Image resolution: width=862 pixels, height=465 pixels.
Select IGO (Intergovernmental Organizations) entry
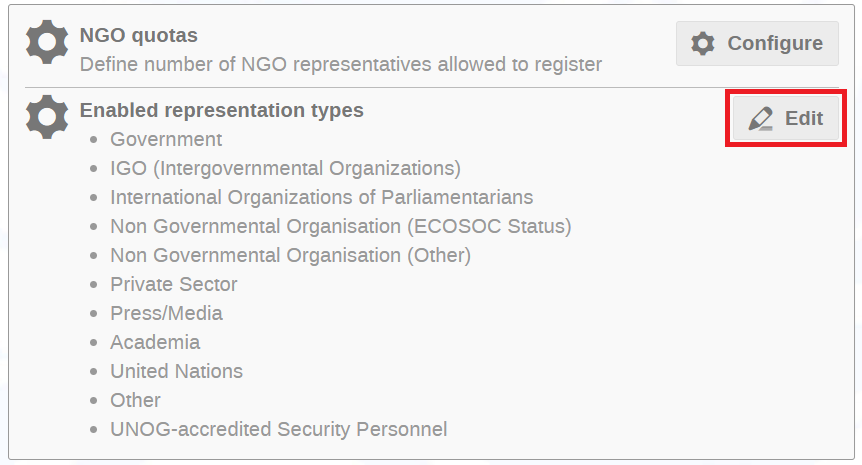coord(285,168)
